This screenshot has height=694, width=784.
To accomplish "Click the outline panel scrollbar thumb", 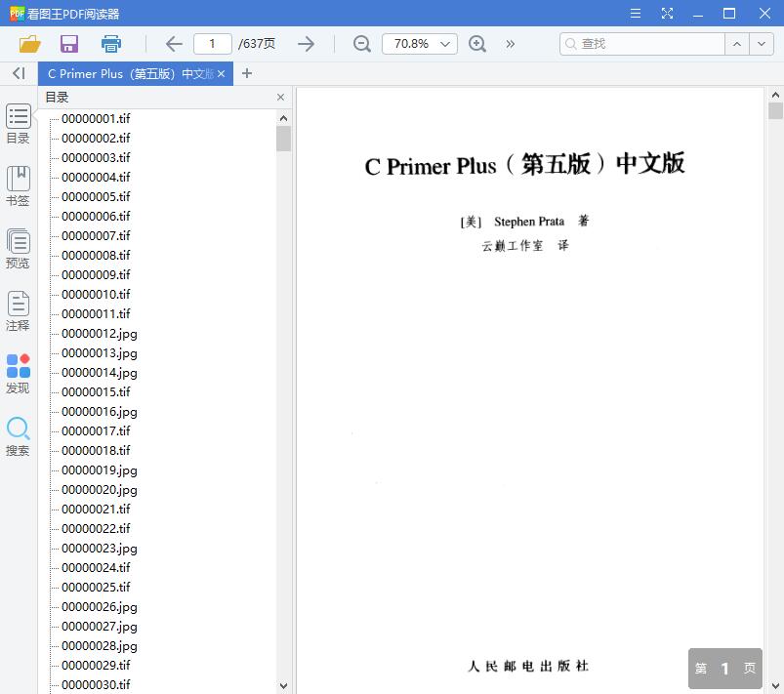I will [283, 139].
